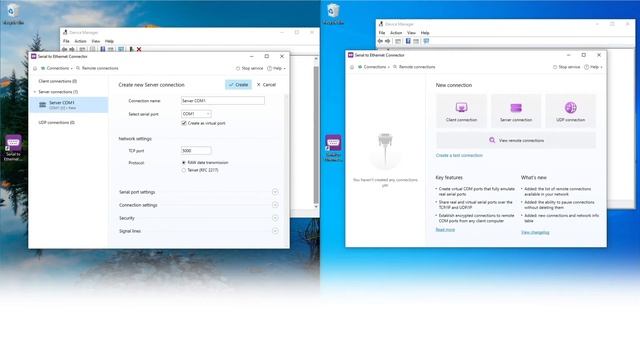Open Action menu in right Device Manager
Screen dimensions: 640x360
tap(396, 33)
